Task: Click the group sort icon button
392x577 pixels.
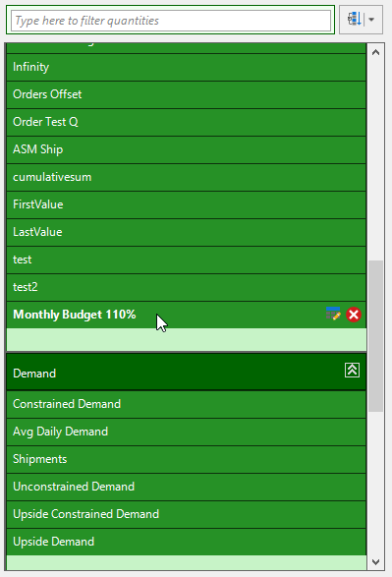Action: pos(355,19)
